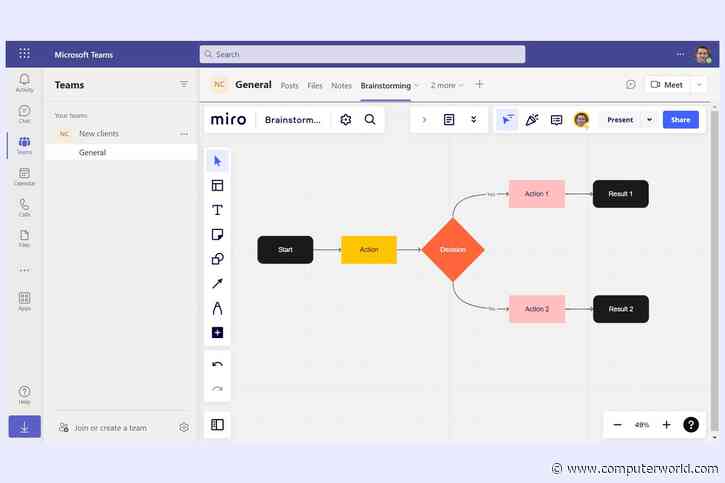The height and width of the screenshot is (483, 725).
Task: Expand more Miro apps double chevron
Action: click(474, 120)
